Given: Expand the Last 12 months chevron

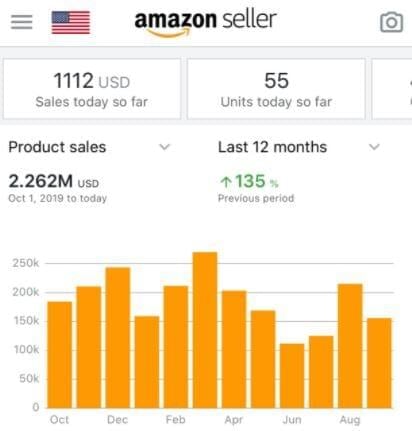Looking at the screenshot, I should [x=374, y=147].
